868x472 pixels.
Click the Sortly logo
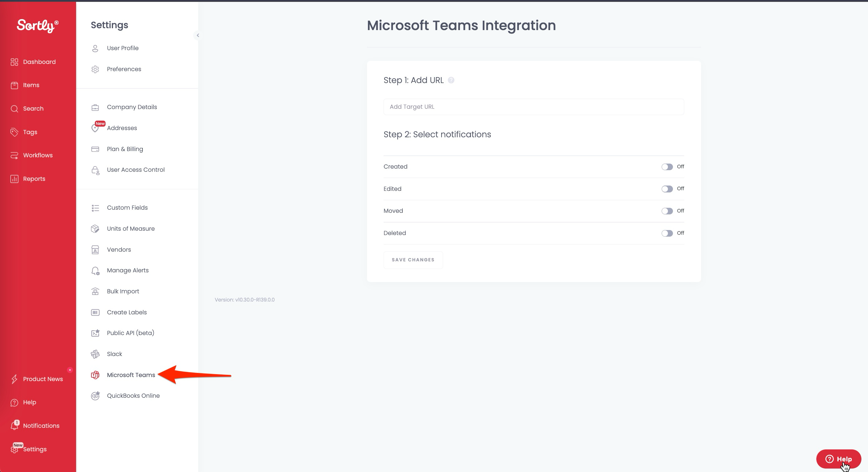[38, 26]
